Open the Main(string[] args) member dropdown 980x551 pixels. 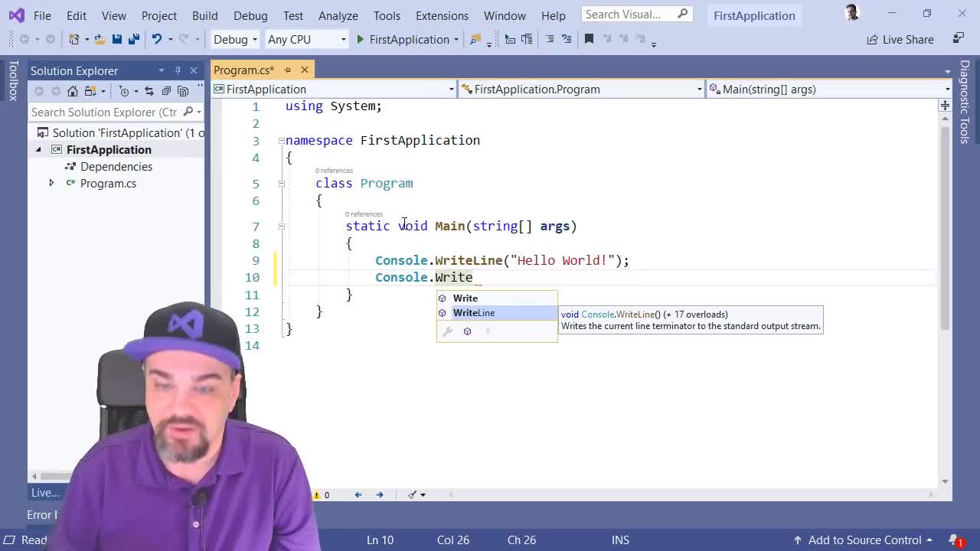tap(829, 90)
